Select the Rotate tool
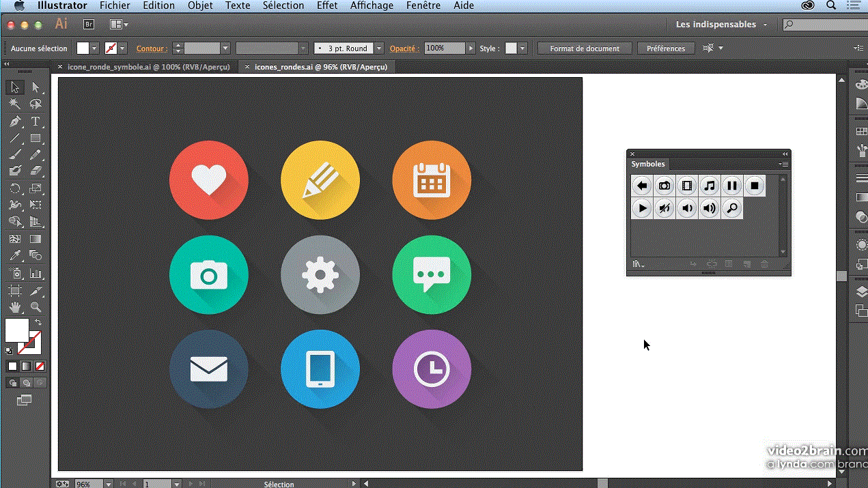Screen dimensions: 868x488 click(15, 188)
